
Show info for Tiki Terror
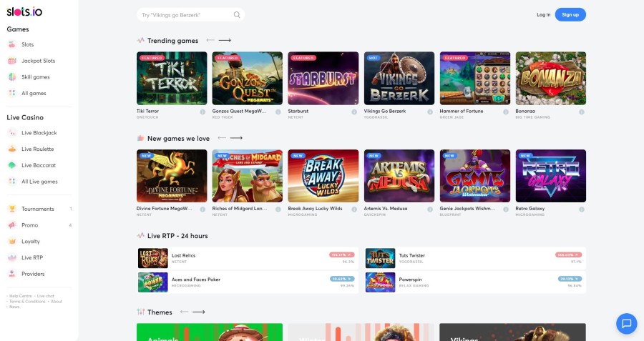(x=203, y=112)
